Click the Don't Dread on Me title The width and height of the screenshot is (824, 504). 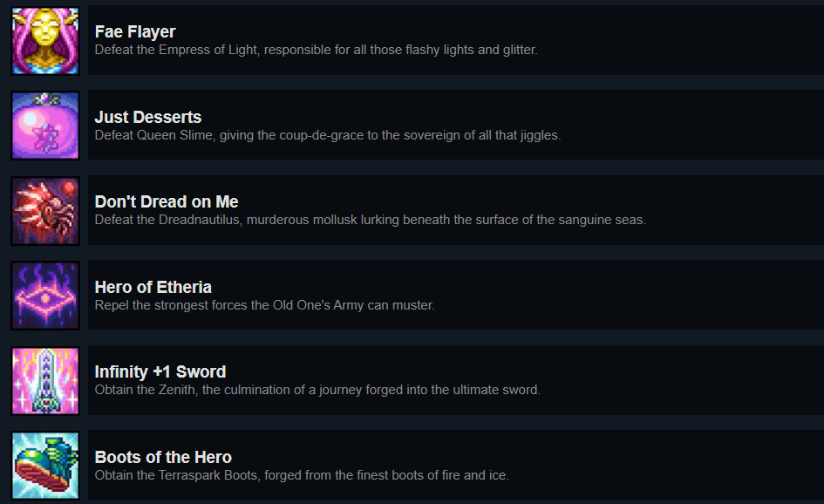tap(167, 202)
